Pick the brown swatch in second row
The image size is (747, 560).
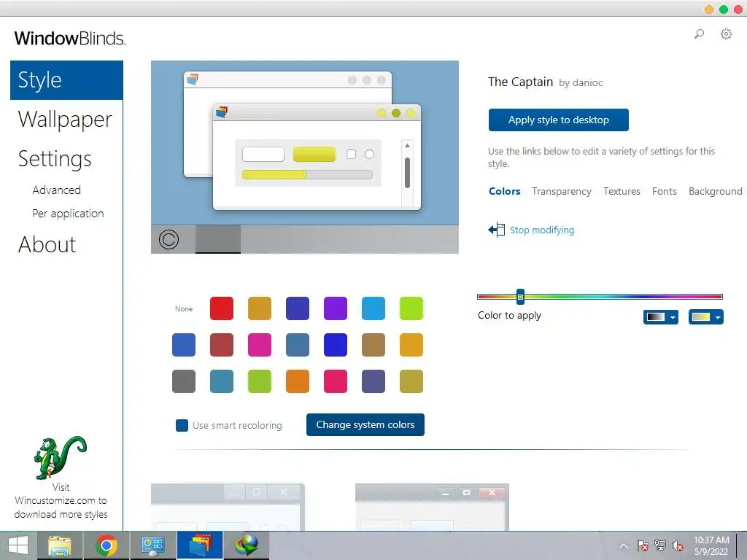coord(373,345)
